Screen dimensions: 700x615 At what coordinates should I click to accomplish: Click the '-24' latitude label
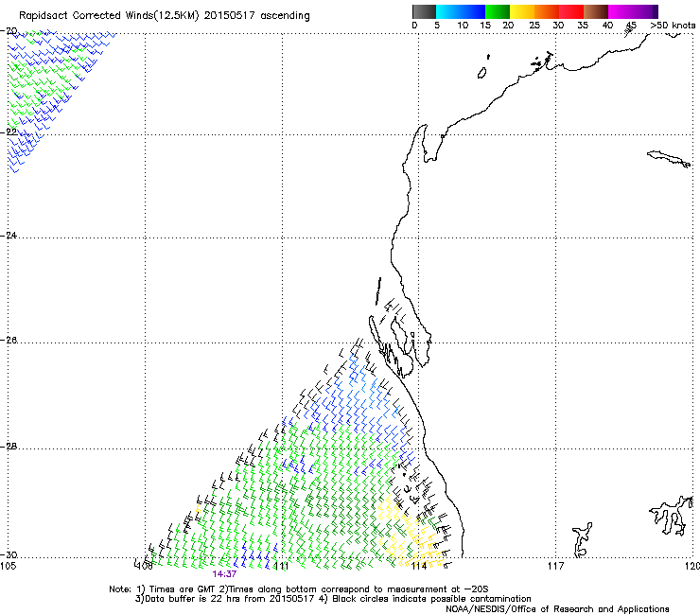click(x=9, y=235)
